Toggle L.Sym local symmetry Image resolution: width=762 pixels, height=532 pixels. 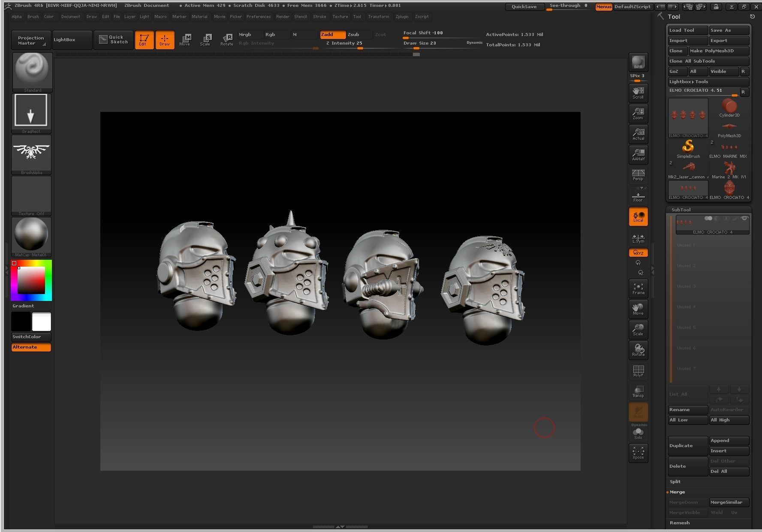click(638, 238)
